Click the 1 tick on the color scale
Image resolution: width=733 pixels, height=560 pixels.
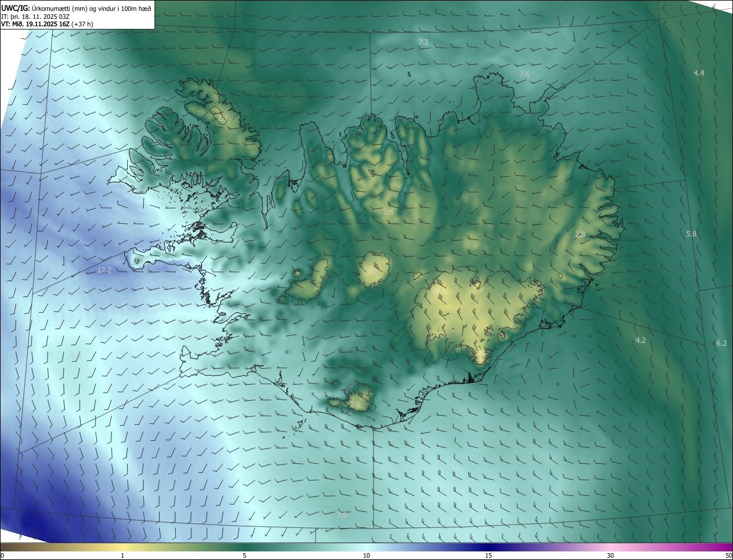(123, 555)
